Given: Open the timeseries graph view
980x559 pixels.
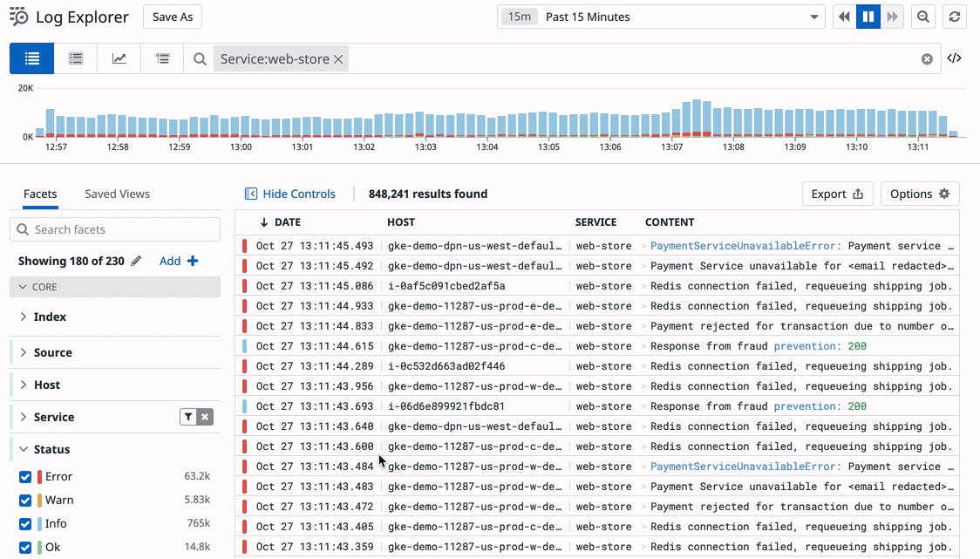Looking at the screenshot, I should 119,58.
